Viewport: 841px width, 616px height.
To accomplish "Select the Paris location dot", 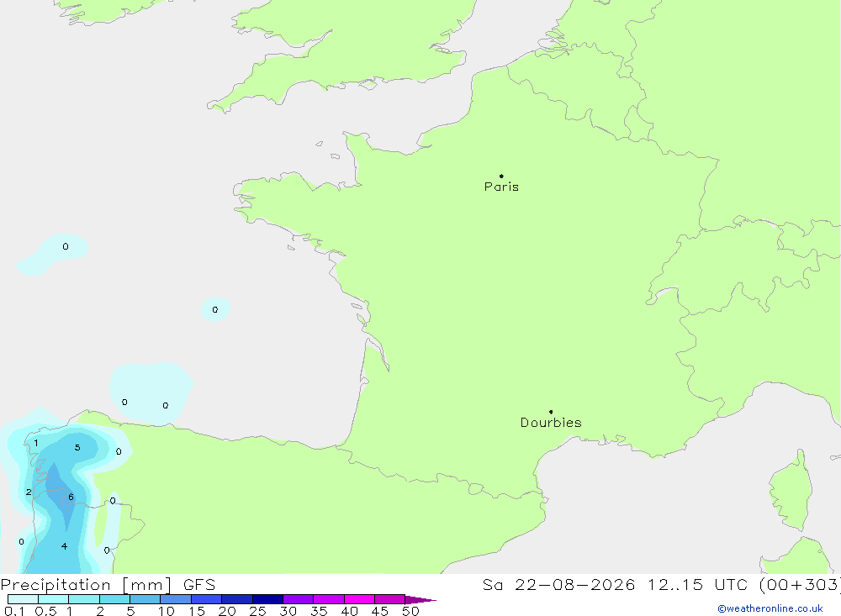I will point(501,176).
